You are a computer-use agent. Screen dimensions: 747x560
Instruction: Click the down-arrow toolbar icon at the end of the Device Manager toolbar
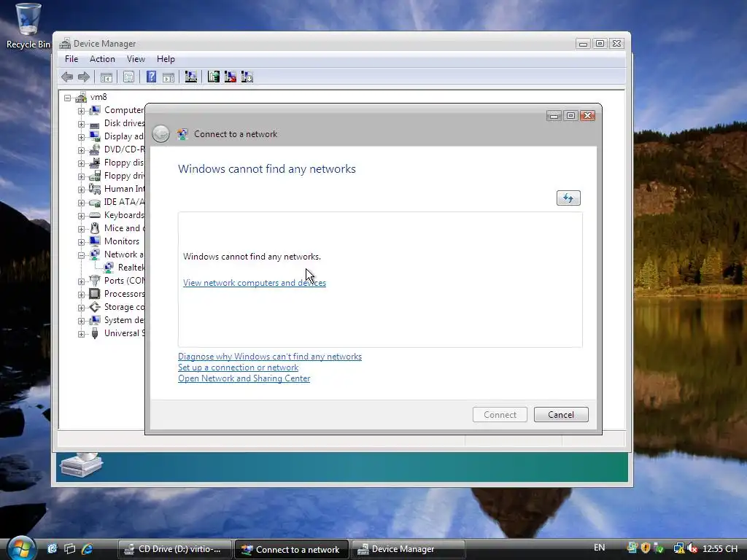coord(247,77)
